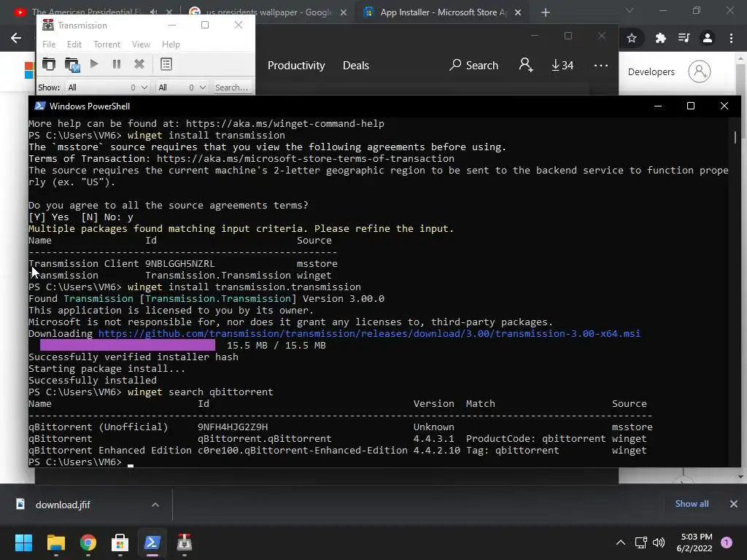Click volume speaker tray icon
Screen dimensions: 747x560
659,542
